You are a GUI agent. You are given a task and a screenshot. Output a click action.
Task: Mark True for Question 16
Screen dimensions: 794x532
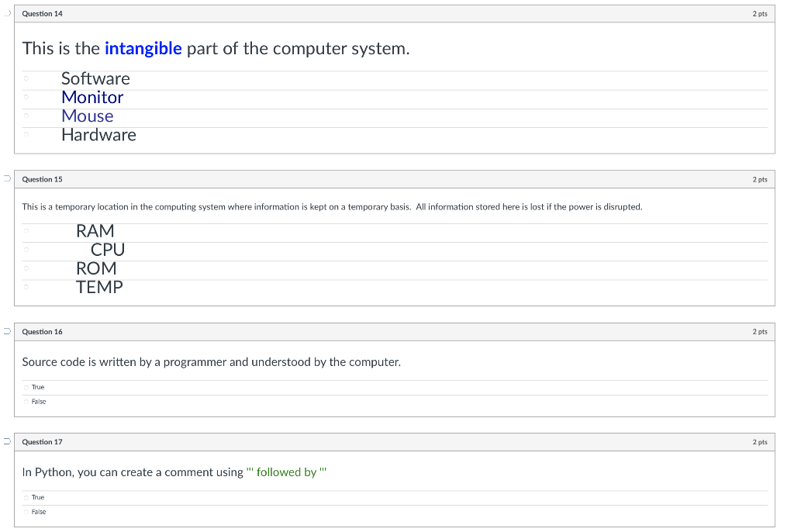(26, 387)
